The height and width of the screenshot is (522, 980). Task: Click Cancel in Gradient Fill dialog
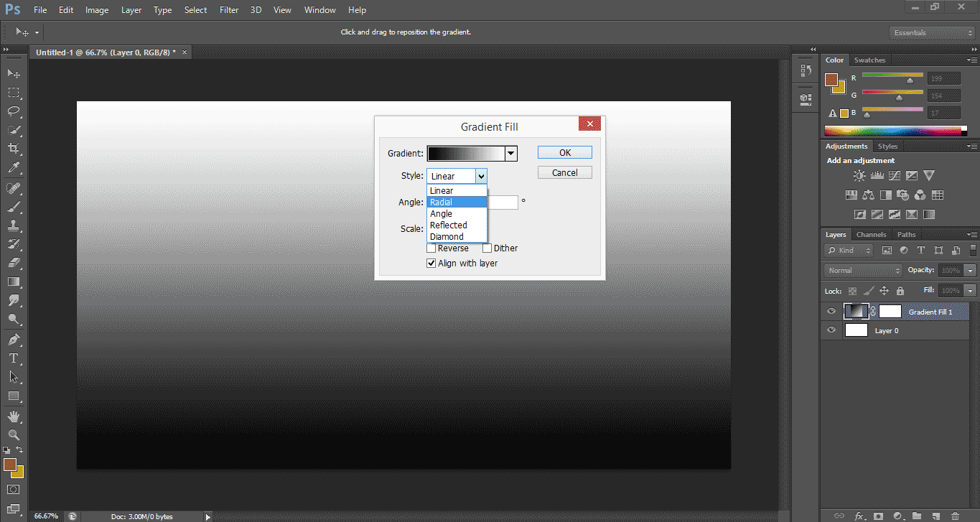tap(565, 172)
